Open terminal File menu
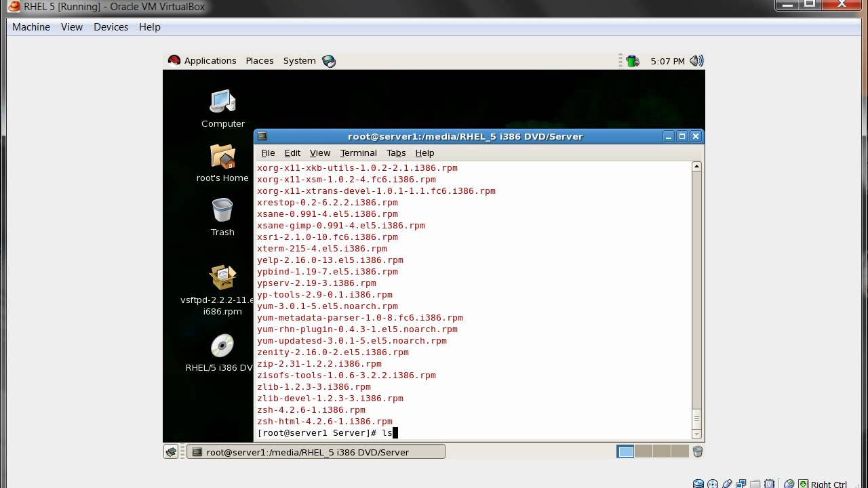The height and width of the screenshot is (488, 868). pos(268,152)
